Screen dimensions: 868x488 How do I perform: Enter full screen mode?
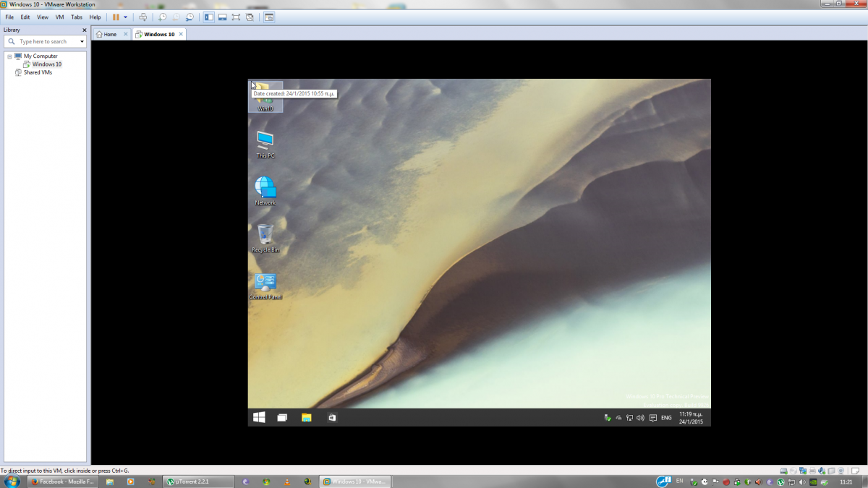point(237,17)
